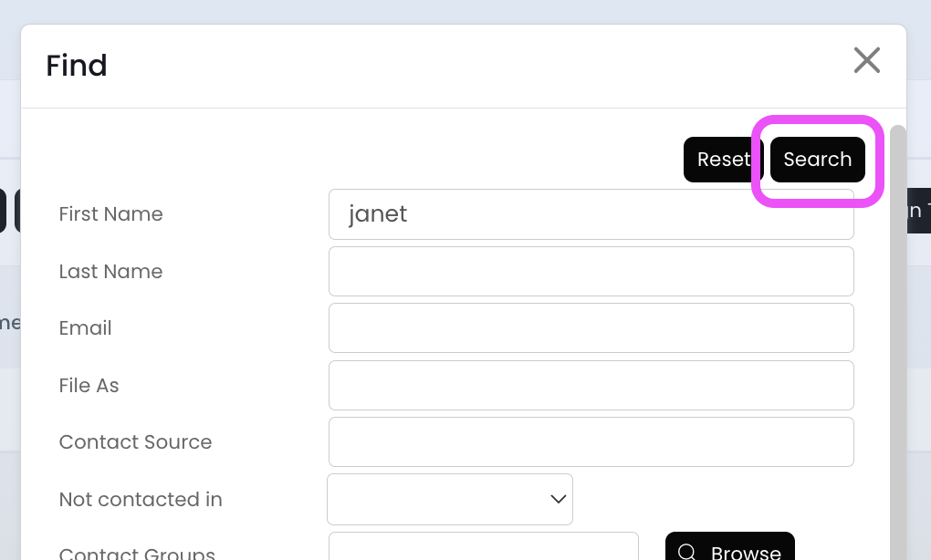Viewport: 931px width, 560px height.
Task: Select the Email text box
Action: click(591, 327)
